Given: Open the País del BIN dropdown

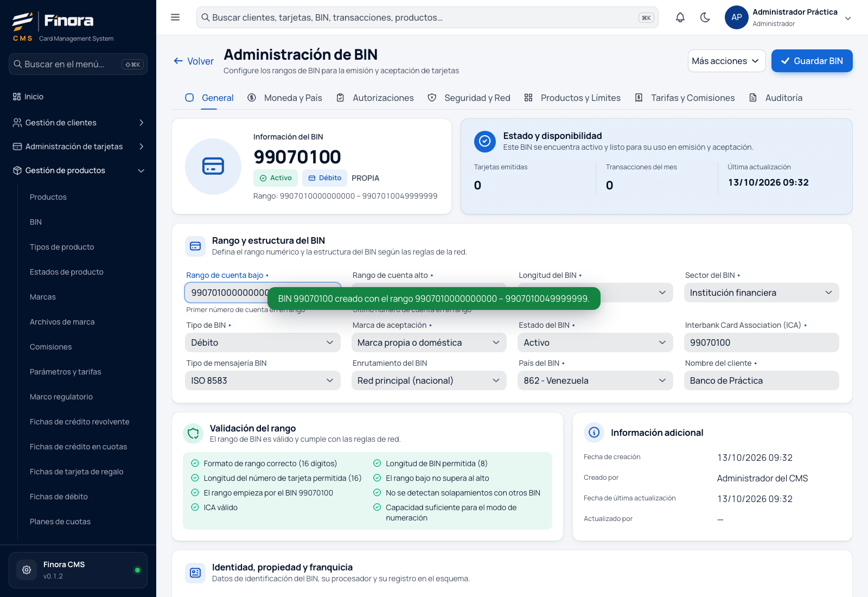Looking at the screenshot, I should pos(595,380).
